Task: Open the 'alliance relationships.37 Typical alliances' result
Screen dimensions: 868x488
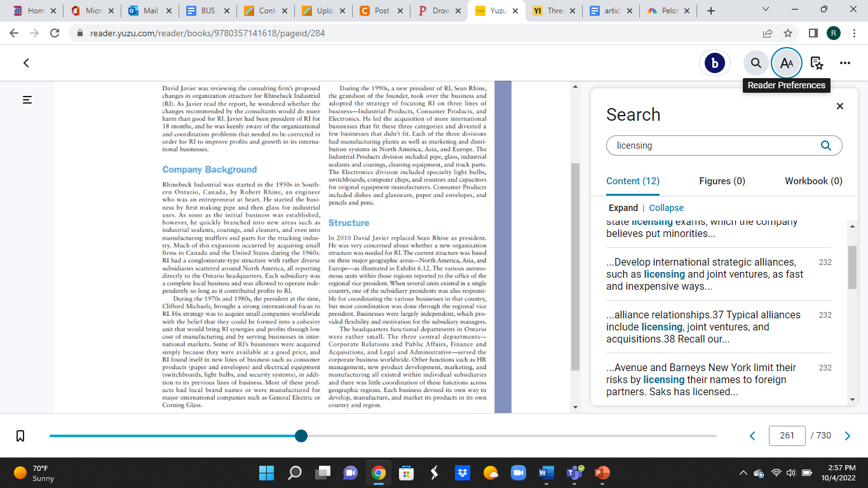Action: tap(719, 327)
